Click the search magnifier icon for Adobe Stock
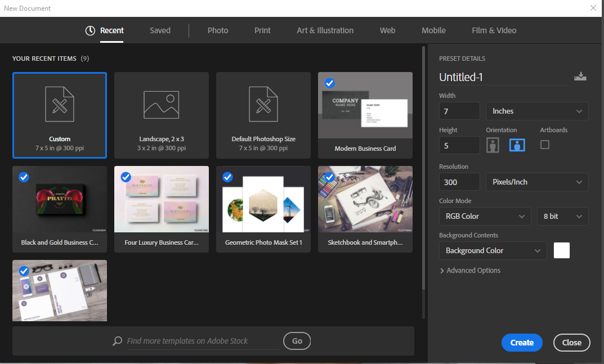 pyautogui.click(x=118, y=341)
